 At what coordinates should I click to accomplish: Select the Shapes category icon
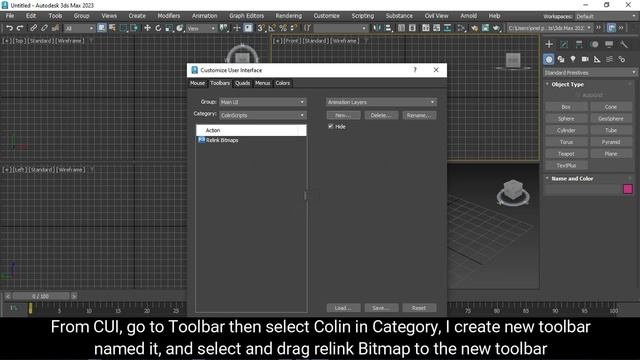click(561, 59)
